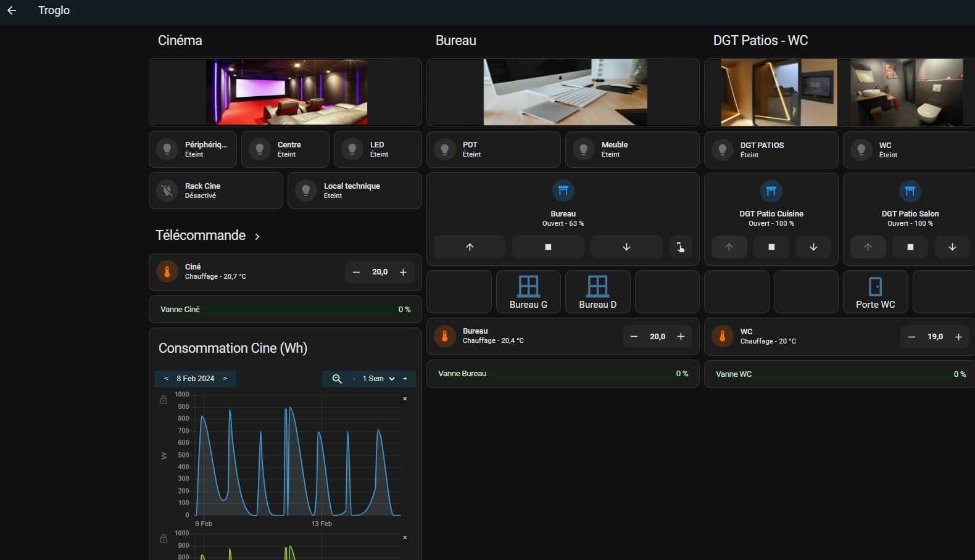
Task: Open the Bureau G window sensor
Action: (528, 292)
